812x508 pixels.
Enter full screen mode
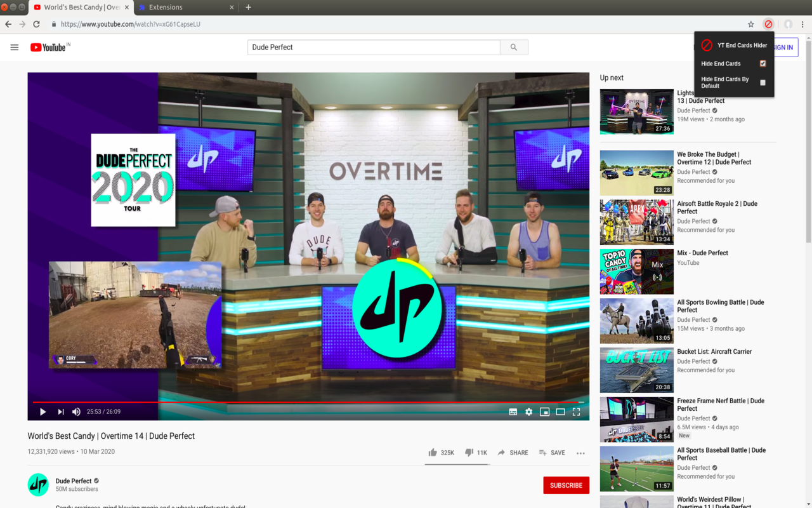point(576,411)
